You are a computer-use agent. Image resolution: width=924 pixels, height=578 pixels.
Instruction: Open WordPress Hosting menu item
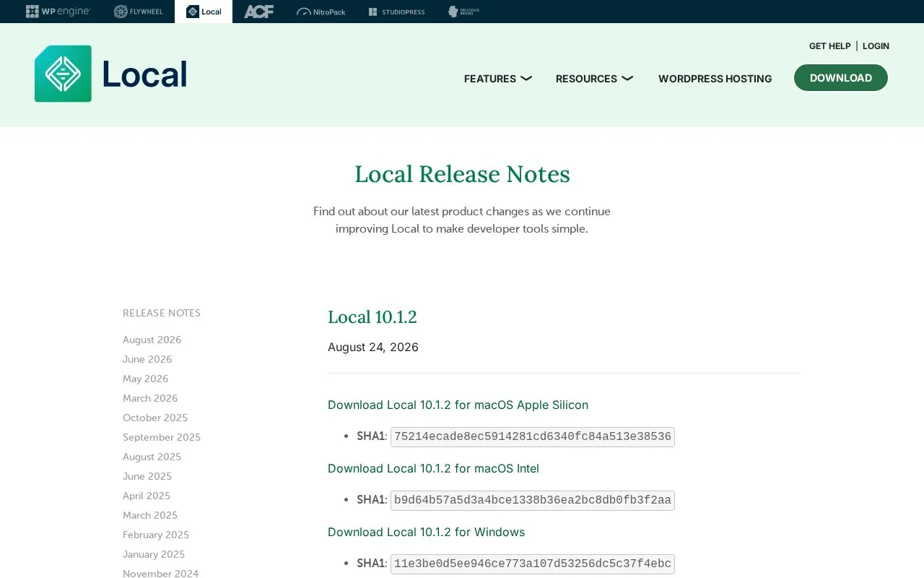(x=715, y=79)
